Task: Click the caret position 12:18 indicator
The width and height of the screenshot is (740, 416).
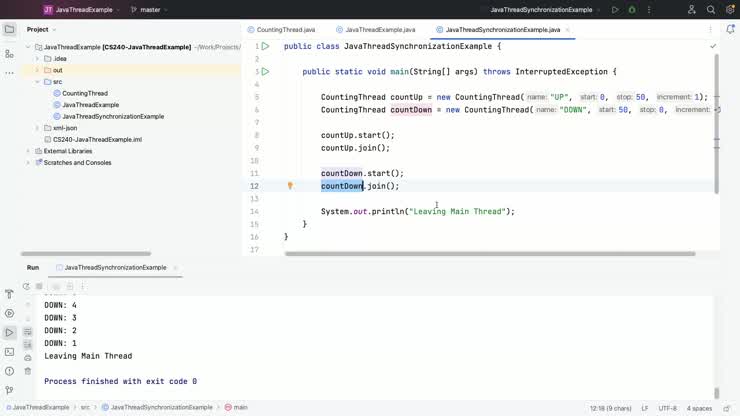Action: (610, 408)
